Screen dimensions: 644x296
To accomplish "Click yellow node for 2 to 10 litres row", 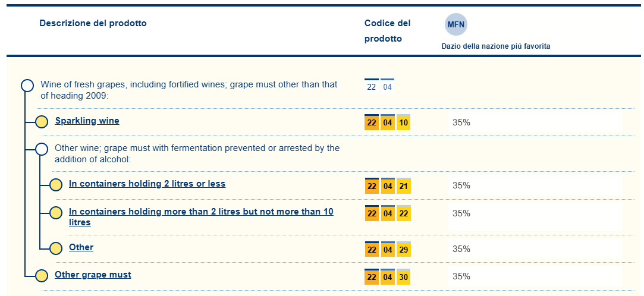I will click(x=56, y=213).
